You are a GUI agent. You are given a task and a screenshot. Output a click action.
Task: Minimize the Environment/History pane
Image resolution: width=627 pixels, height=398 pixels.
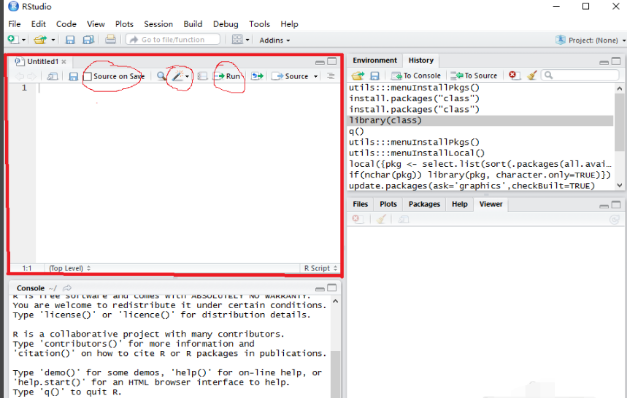click(x=604, y=62)
